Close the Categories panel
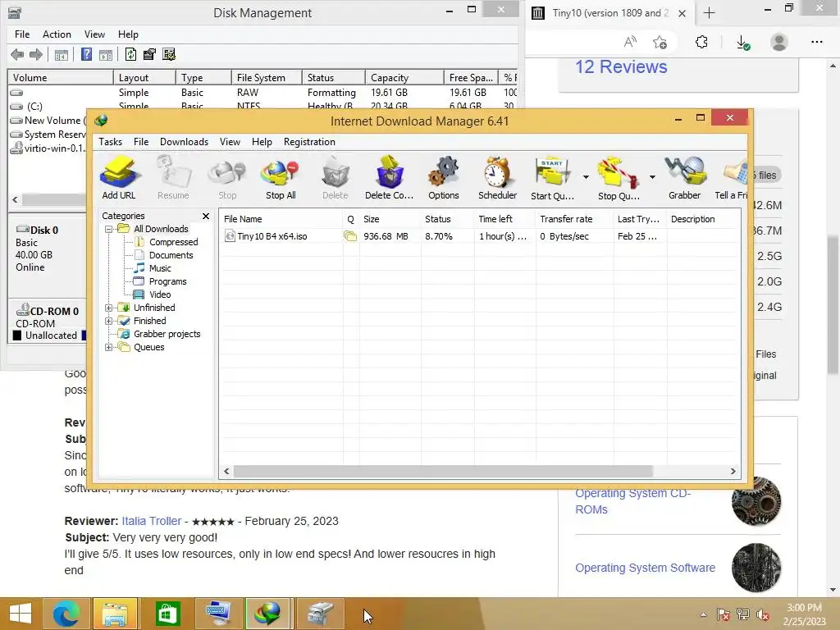Image resolution: width=840 pixels, height=630 pixels. click(x=206, y=216)
